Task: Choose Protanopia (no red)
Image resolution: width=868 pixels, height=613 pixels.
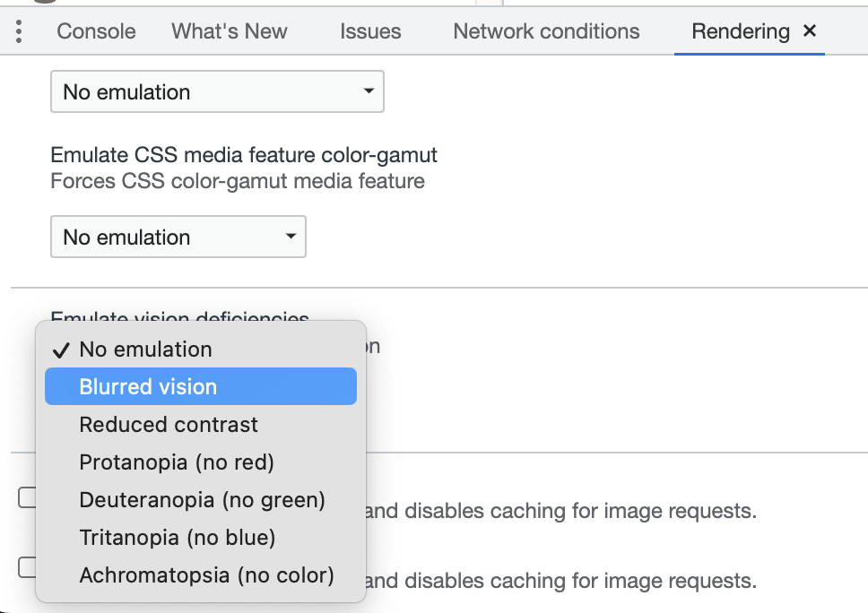Action: point(200,462)
